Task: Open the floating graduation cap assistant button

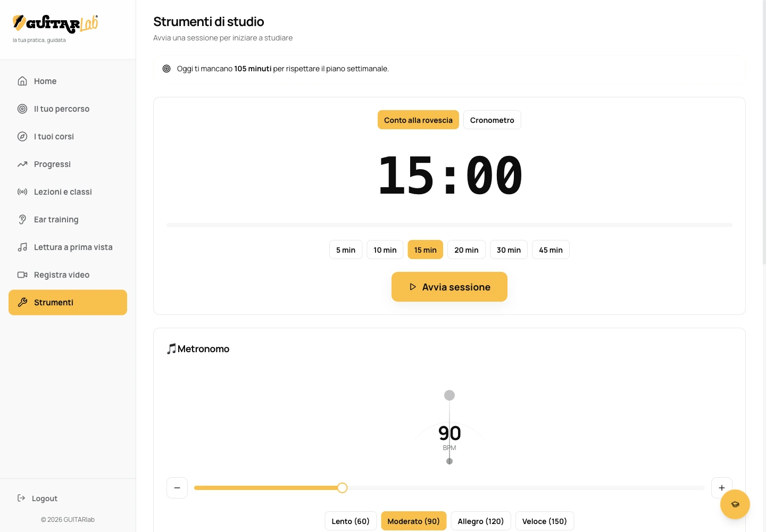Action: [x=735, y=504]
